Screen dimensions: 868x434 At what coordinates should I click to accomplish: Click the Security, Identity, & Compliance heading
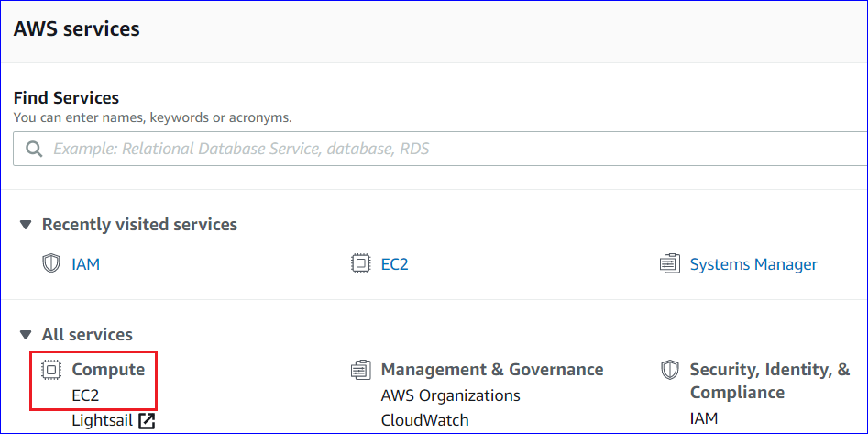pyautogui.click(x=769, y=381)
